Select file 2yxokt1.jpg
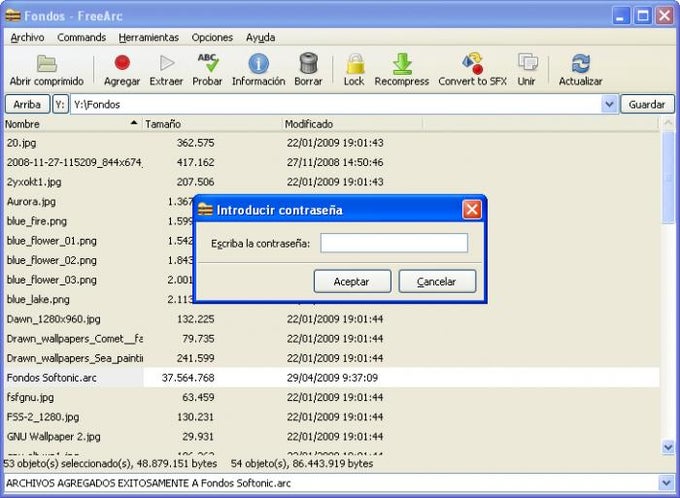The width and height of the screenshot is (680, 498). click(x=34, y=182)
